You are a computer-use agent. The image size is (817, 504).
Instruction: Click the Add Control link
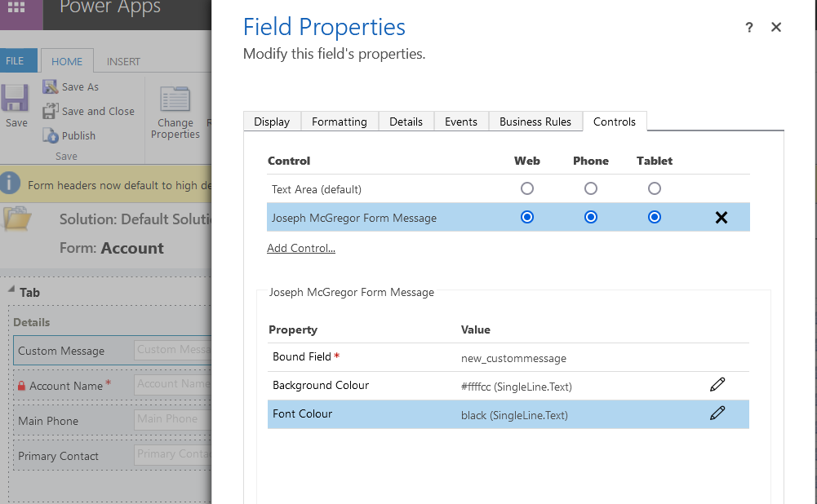tap(300, 248)
